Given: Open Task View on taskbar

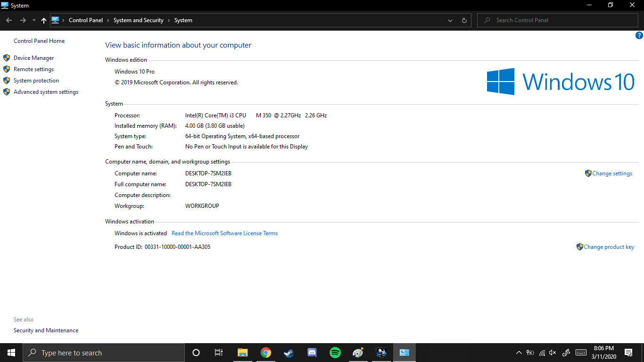Looking at the screenshot, I should click(219, 353).
